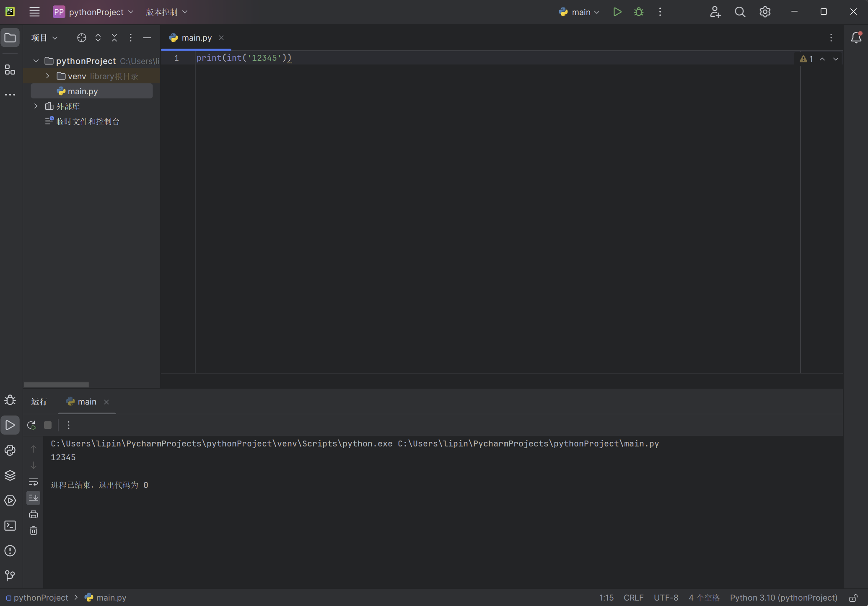The width and height of the screenshot is (868, 606).
Task: Open the Terminal tool window icon
Action: pyautogui.click(x=10, y=526)
